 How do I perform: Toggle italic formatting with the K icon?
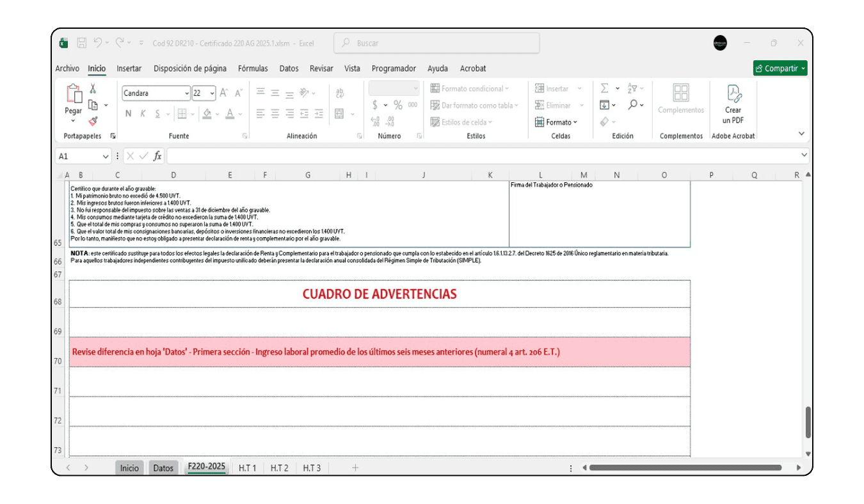point(144,113)
